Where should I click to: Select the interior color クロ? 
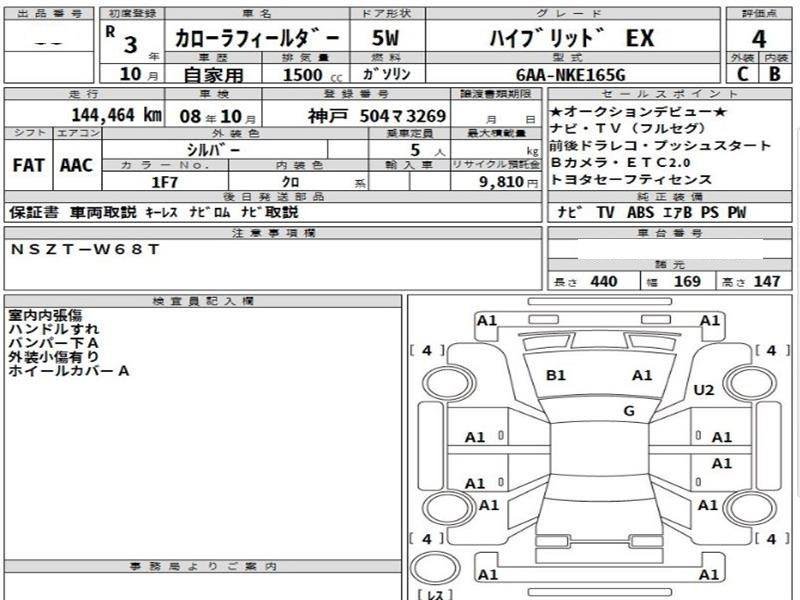pos(290,182)
